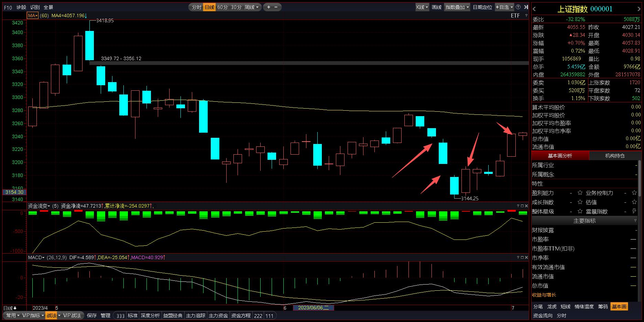Click the help question mark in top toolbar
Viewport: 644px width, 322px height.
518,7
